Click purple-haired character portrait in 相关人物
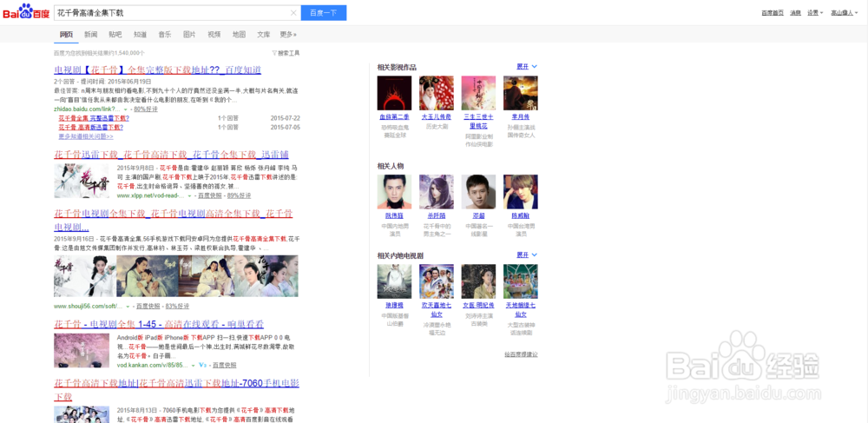The width and height of the screenshot is (868, 423). (x=437, y=192)
